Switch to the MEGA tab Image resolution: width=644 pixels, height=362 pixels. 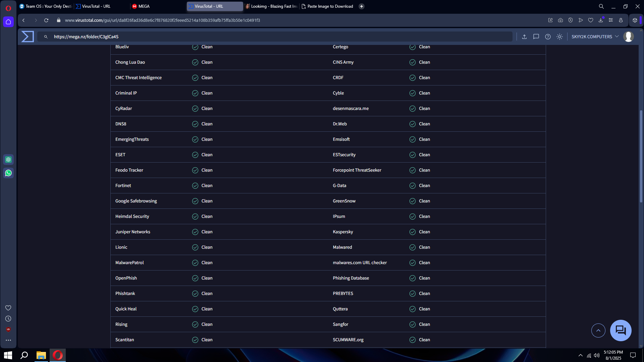[x=158, y=6]
